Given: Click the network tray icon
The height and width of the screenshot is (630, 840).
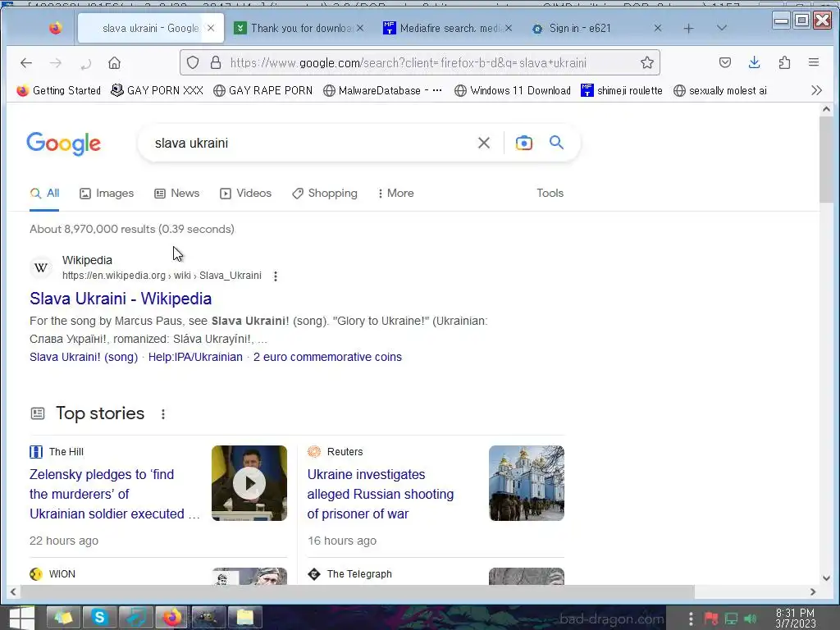Looking at the screenshot, I should point(731,619).
